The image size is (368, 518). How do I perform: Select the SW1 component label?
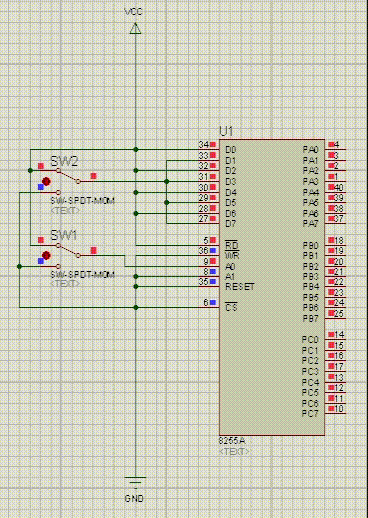63,235
